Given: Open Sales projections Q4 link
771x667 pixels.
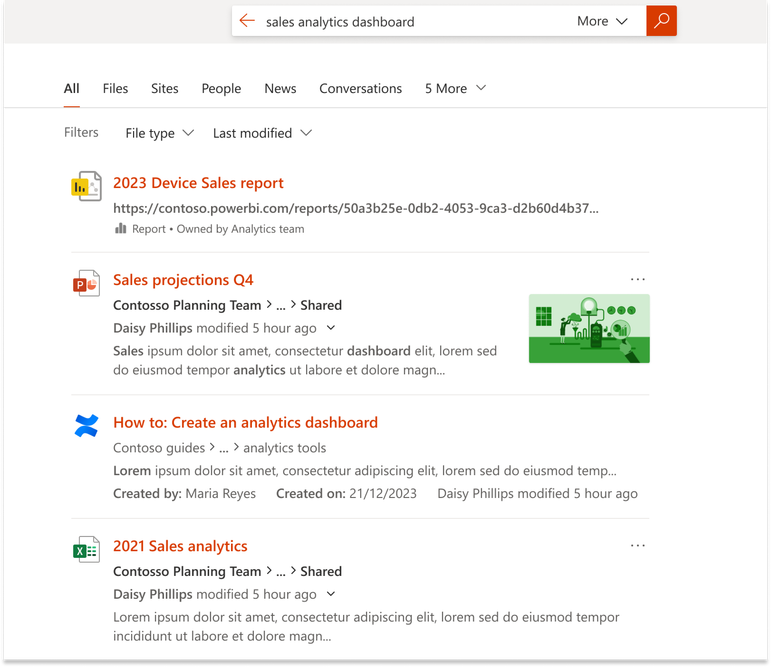Looking at the screenshot, I should point(183,280).
